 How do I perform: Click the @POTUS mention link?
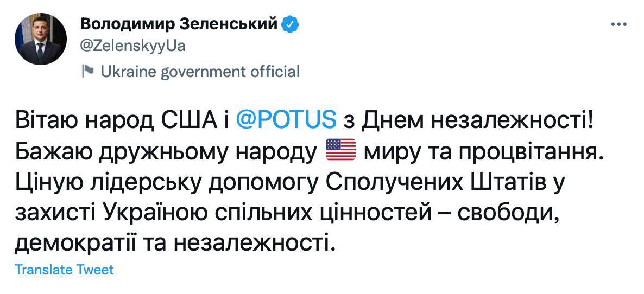click(287, 119)
